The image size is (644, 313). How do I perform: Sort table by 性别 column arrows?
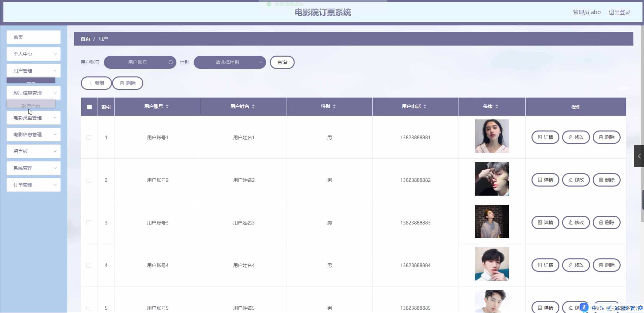point(334,106)
